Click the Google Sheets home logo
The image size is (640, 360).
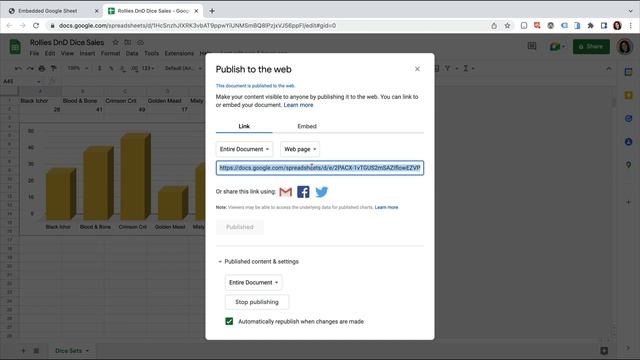point(15,47)
